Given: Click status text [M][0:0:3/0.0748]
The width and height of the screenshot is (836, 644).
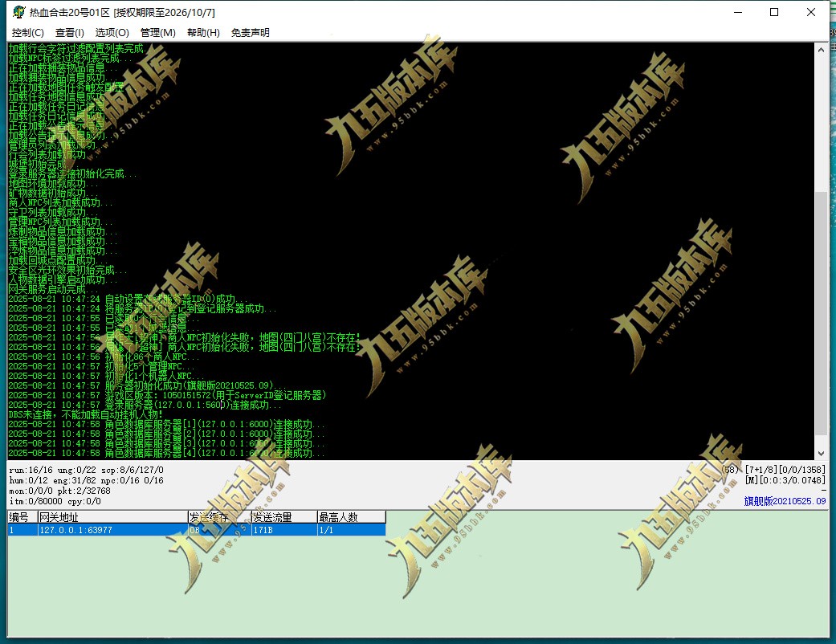Looking at the screenshot, I should pos(785,480).
